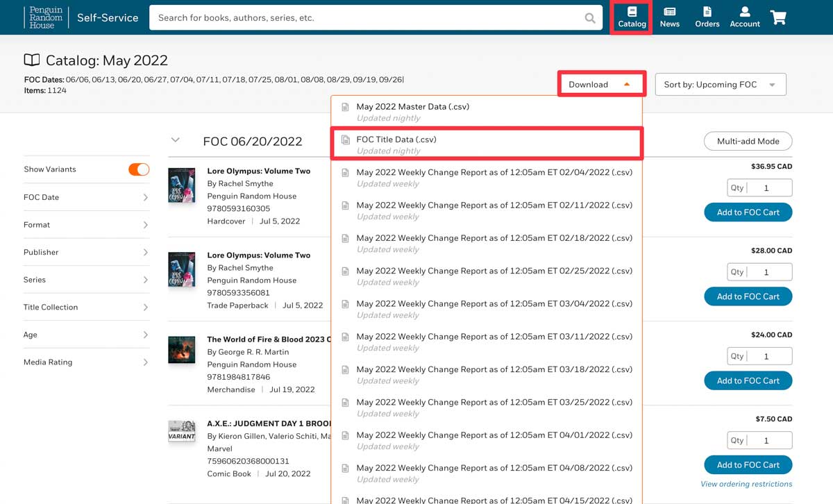833x504 pixels.
Task: Open A.X.E. Judgment Day variant thumbnail
Action: click(x=182, y=431)
